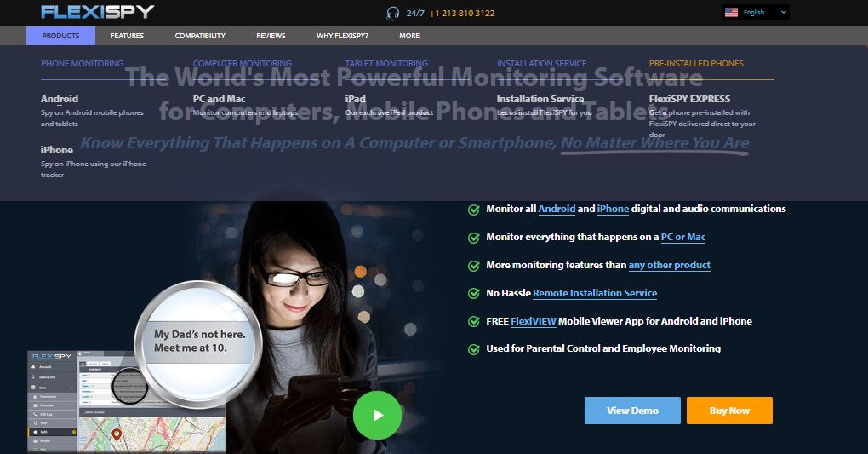Follow the Android link in bullet list
Image resolution: width=868 pixels, height=454 pixels.
pos(557,209)
